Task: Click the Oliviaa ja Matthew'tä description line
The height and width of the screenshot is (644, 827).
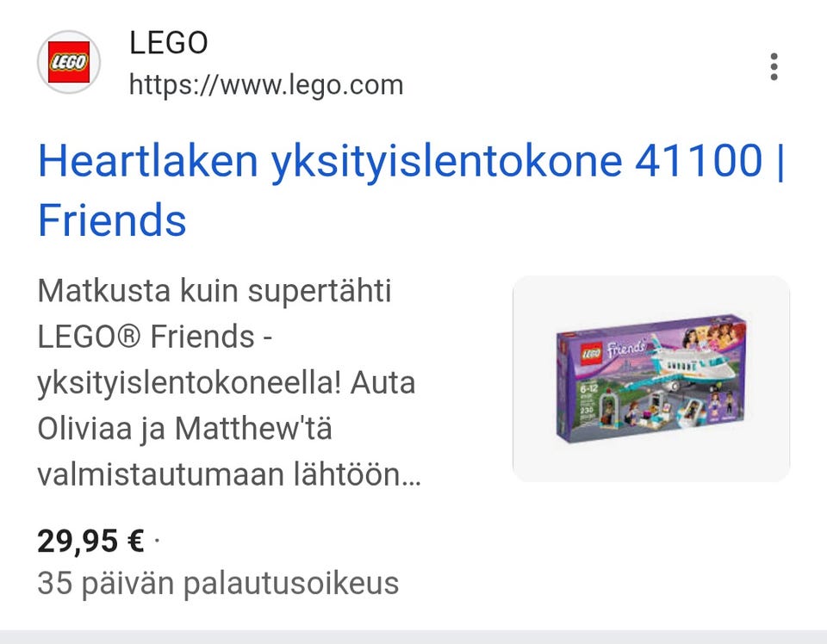Action: tap(184, 429)
